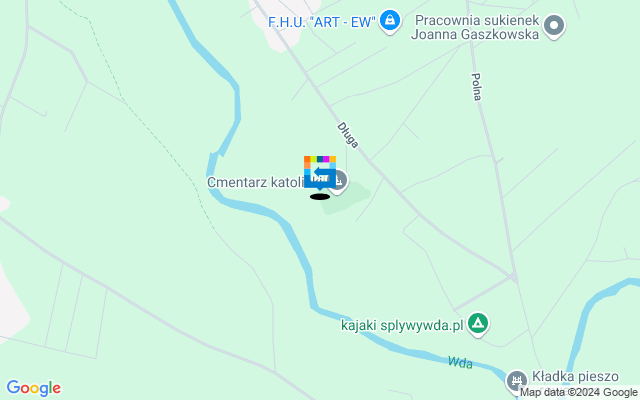Click the dark green cemetery area
The height and width of the screenshot is (400, 640).
click(347, 199)
